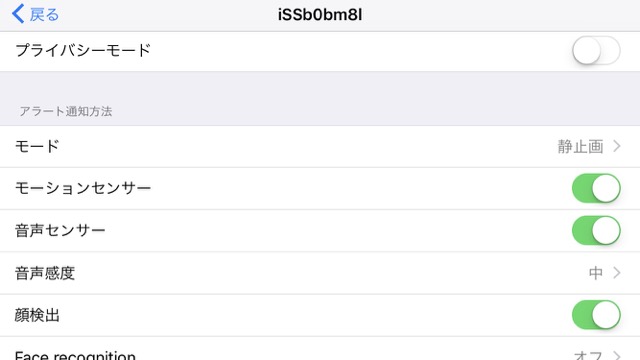Open the 音声感度 row label
The width and height of the screenshot is (640, 360).
coord(45,273)
